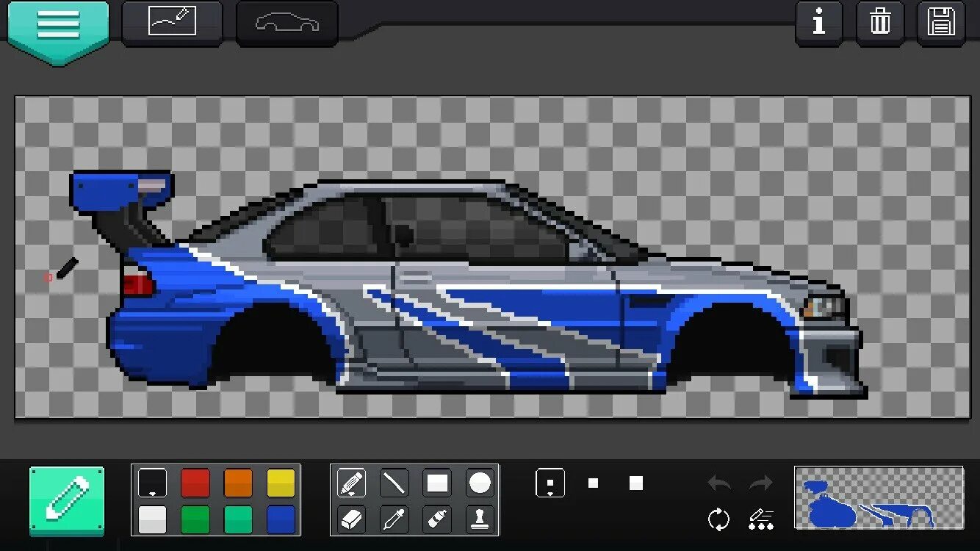This screenshot has width=980, height=551.
Task: Click the circular arrows rotate icon
Action: tap(719, 519)
